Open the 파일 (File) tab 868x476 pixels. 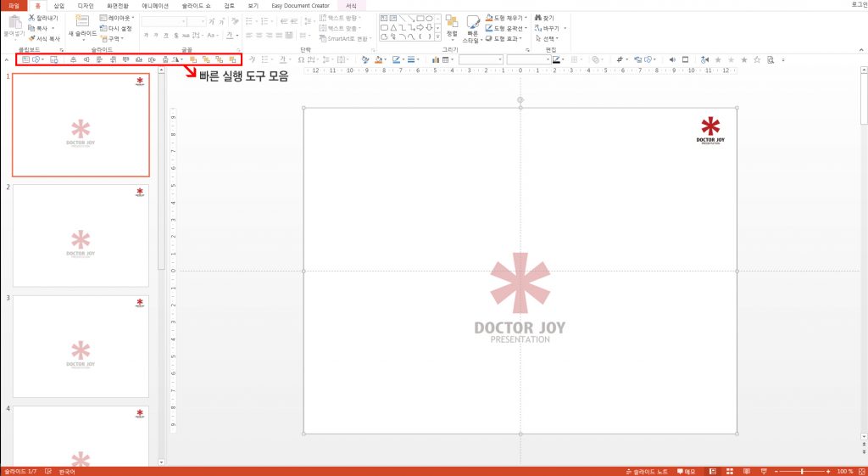tap(14, 6)
